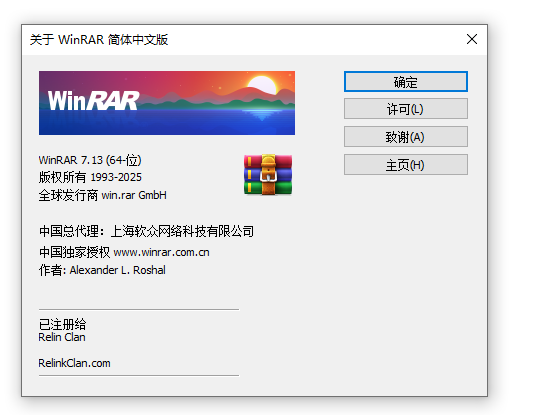
Task: Click the 已注册给 registered-to label
Action: pos(62,324)
